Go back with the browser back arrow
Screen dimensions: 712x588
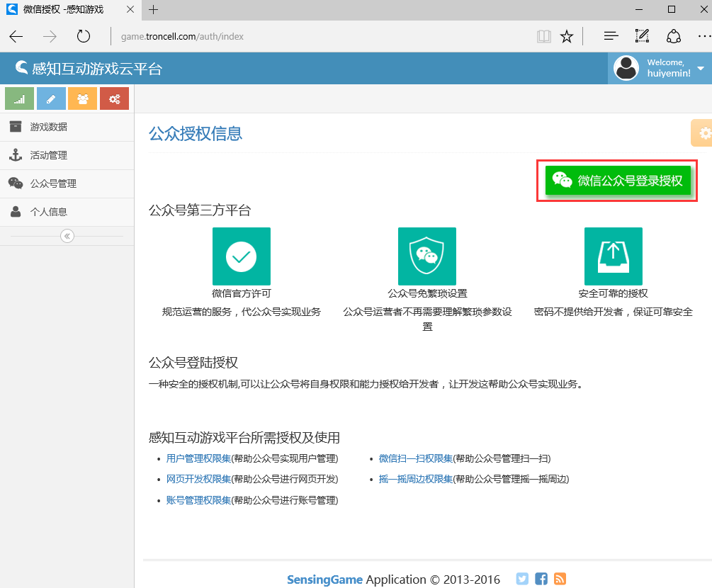click(x=16, y=36)
